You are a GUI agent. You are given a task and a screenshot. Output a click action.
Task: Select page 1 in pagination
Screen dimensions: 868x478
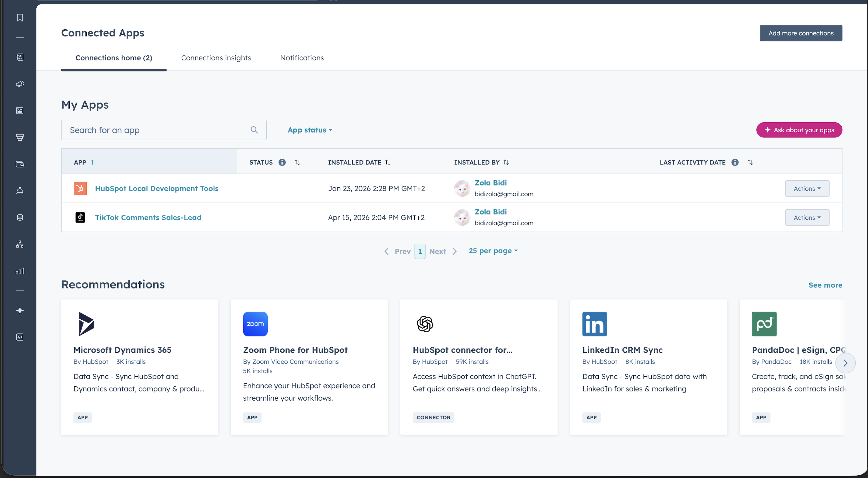coord(420,251)
